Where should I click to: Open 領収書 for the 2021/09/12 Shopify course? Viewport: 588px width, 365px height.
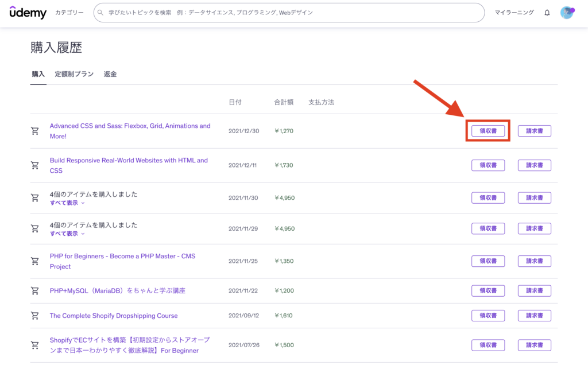pos(488,316)
